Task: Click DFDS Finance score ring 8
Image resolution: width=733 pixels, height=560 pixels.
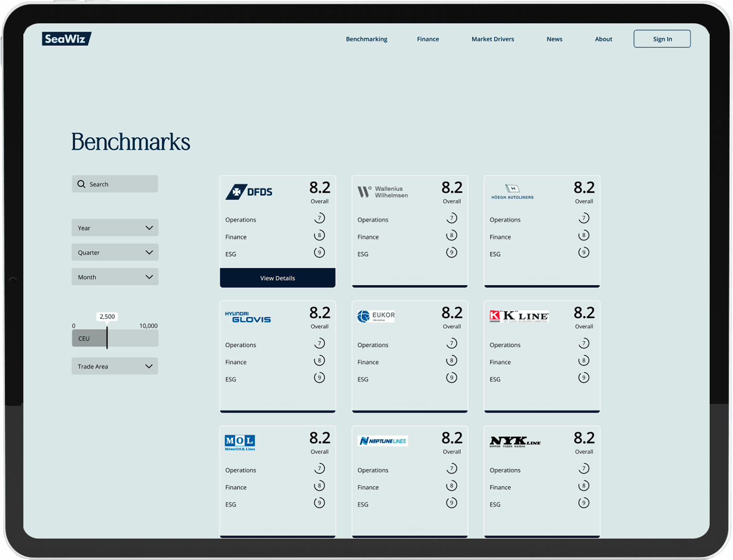Action: 319,235
